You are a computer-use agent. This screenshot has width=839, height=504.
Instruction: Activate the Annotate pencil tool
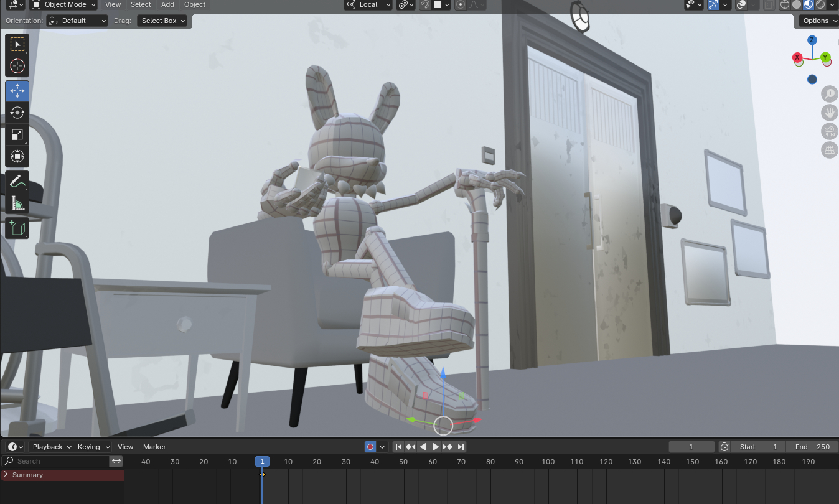point(17,182)
